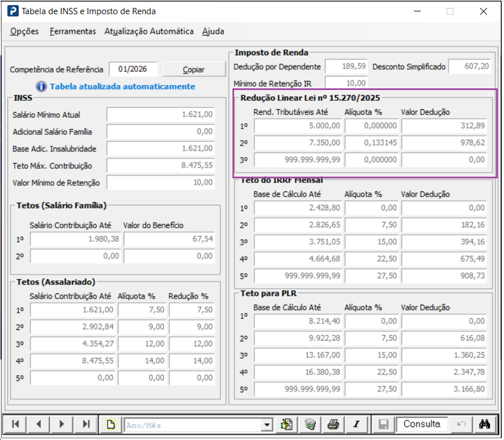Open the Ferramentas menu
Viewport: 504px width, 440px height.
(x=73, y=31)
